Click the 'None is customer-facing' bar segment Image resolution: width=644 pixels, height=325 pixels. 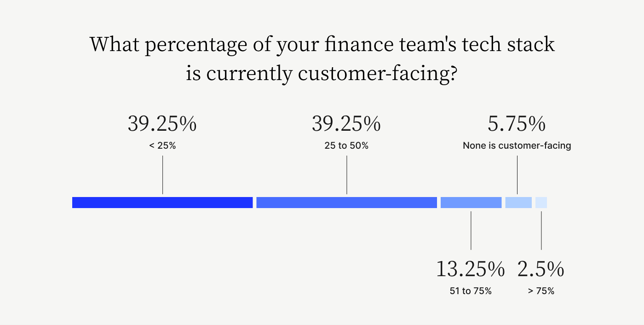point(518,203)
